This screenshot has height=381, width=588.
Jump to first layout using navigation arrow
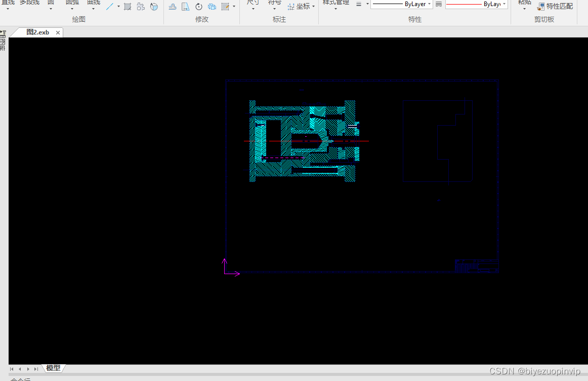(x=12, y=369)
